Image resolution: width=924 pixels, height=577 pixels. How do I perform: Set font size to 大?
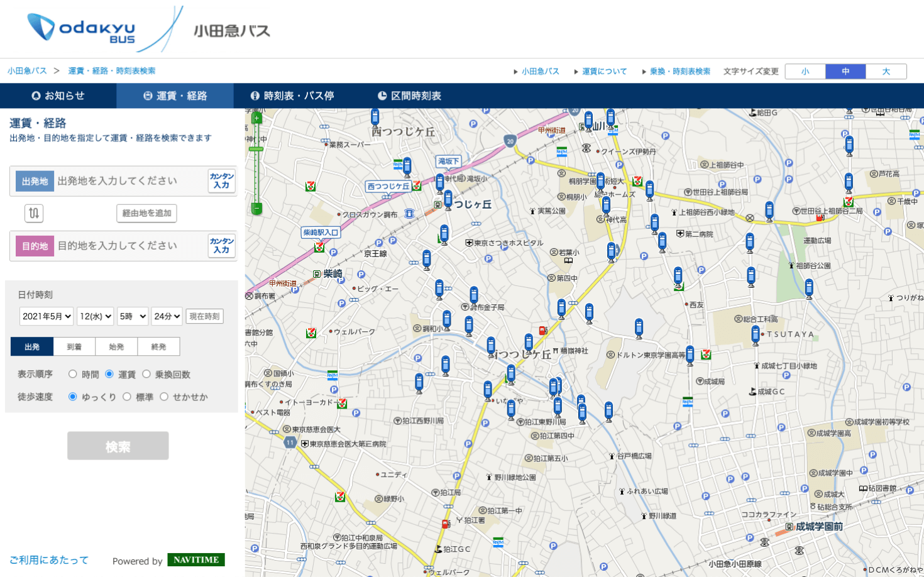(886, 72)
